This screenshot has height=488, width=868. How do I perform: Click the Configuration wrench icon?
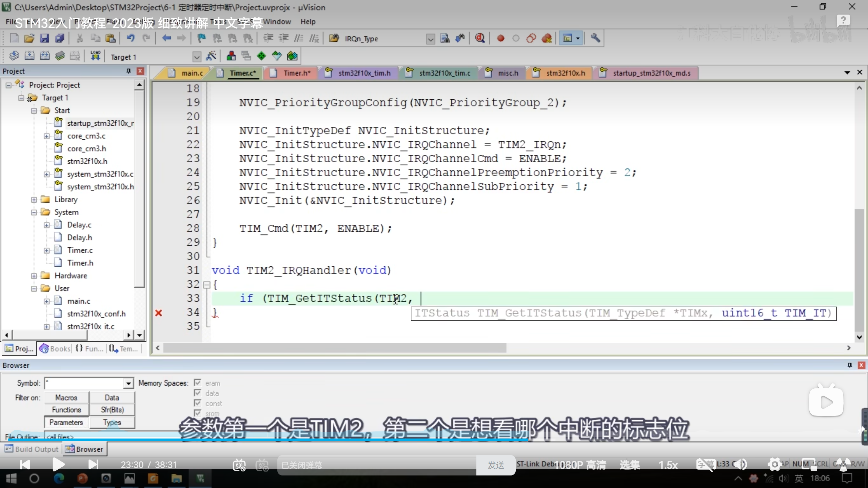pos(595,38)
